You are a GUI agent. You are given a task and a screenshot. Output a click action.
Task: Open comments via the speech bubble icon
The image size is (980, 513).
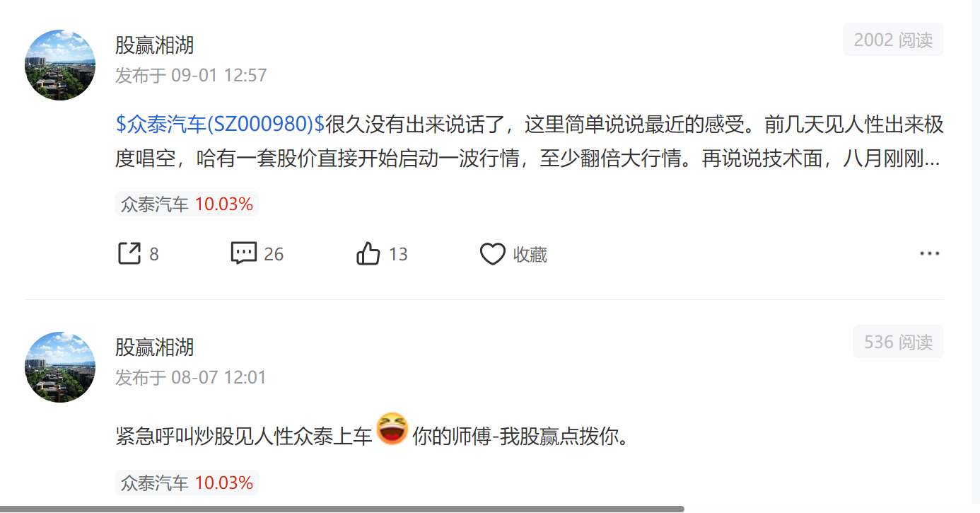(x=243, y=253)
